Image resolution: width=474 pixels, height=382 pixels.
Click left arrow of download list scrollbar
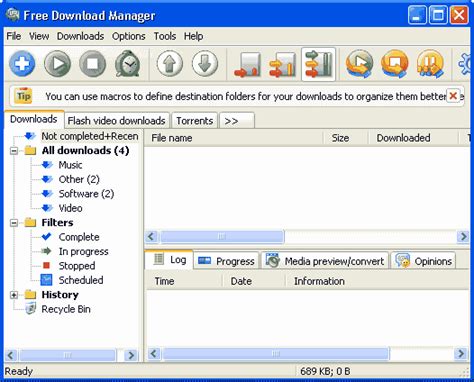[151, 237]
